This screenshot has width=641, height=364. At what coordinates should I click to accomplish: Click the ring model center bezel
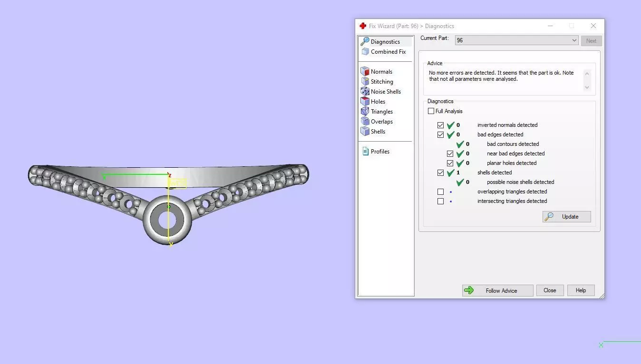[x=167, y=220]
